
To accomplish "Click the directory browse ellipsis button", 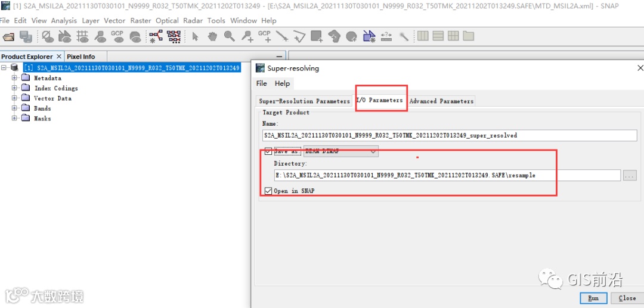I will pos(630,176).
